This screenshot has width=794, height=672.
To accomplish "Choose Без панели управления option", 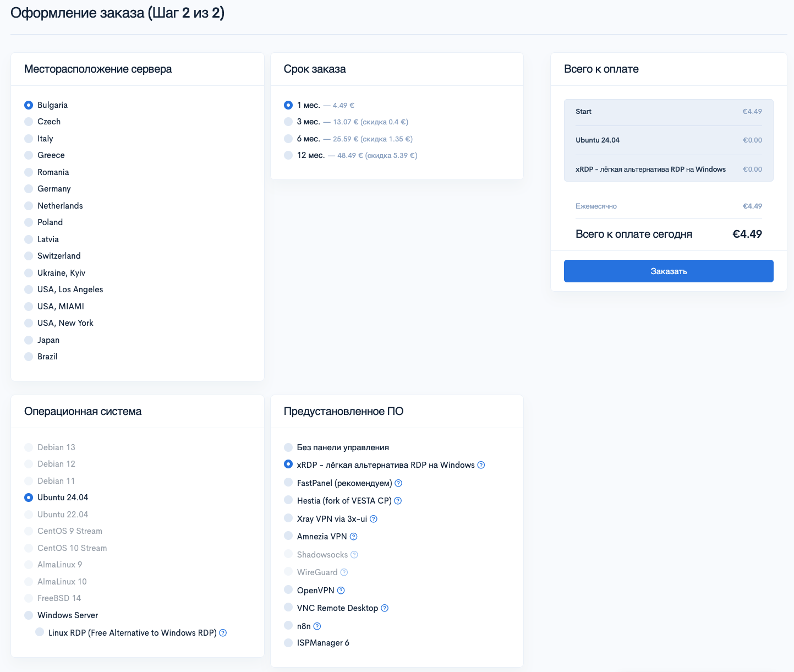I will click(288, 447).
